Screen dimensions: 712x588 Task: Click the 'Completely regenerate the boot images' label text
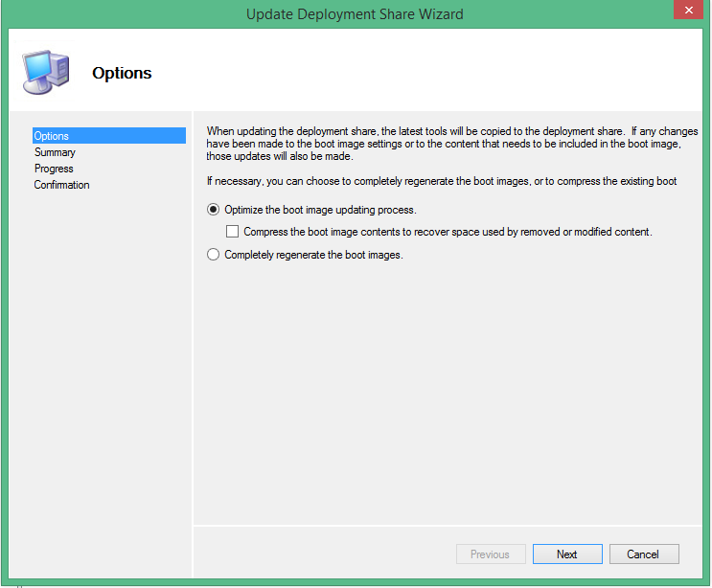[x=313, y=255]
